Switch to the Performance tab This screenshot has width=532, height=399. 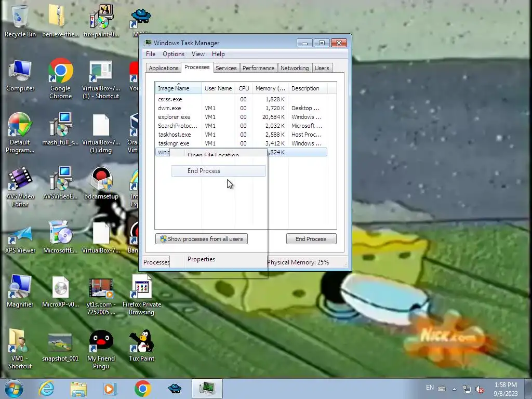(259, 68)
